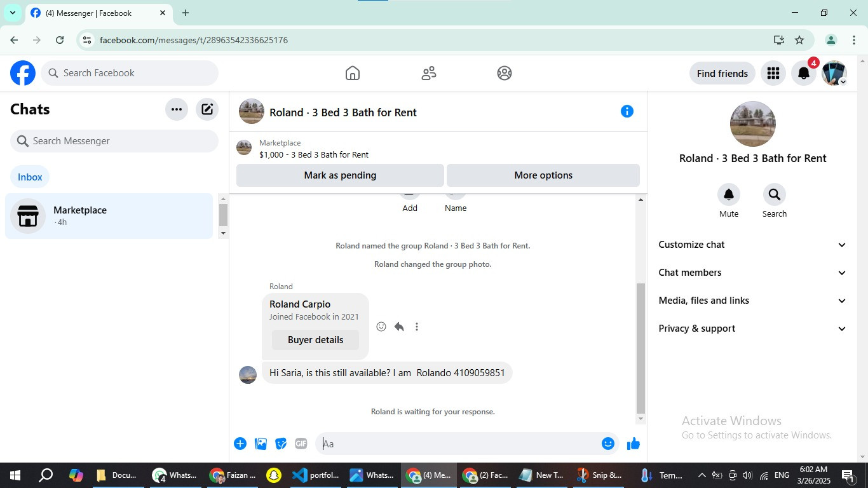Open Windows taskbar search
Screen dimensions: 868x488
tap(46, 475)
